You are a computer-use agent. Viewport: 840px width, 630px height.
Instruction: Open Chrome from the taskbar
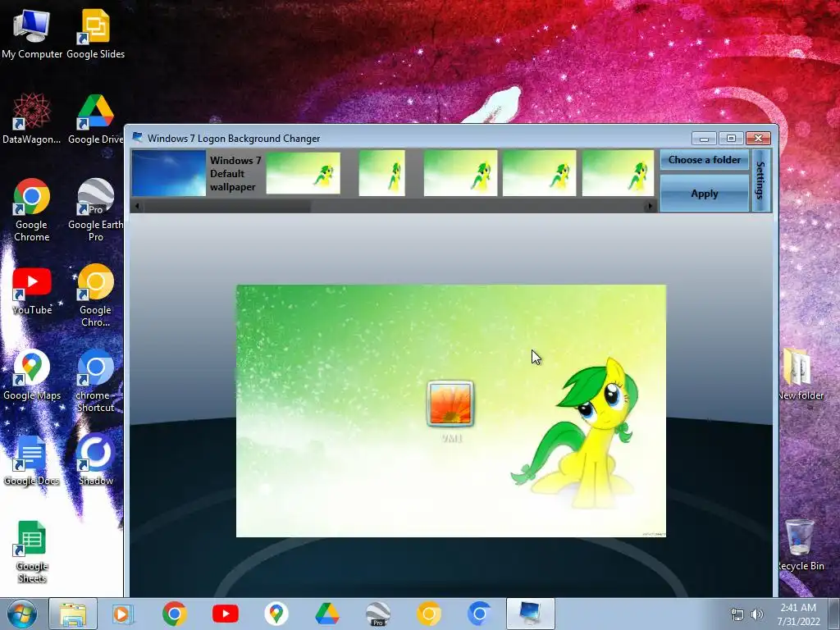(174, 614)
